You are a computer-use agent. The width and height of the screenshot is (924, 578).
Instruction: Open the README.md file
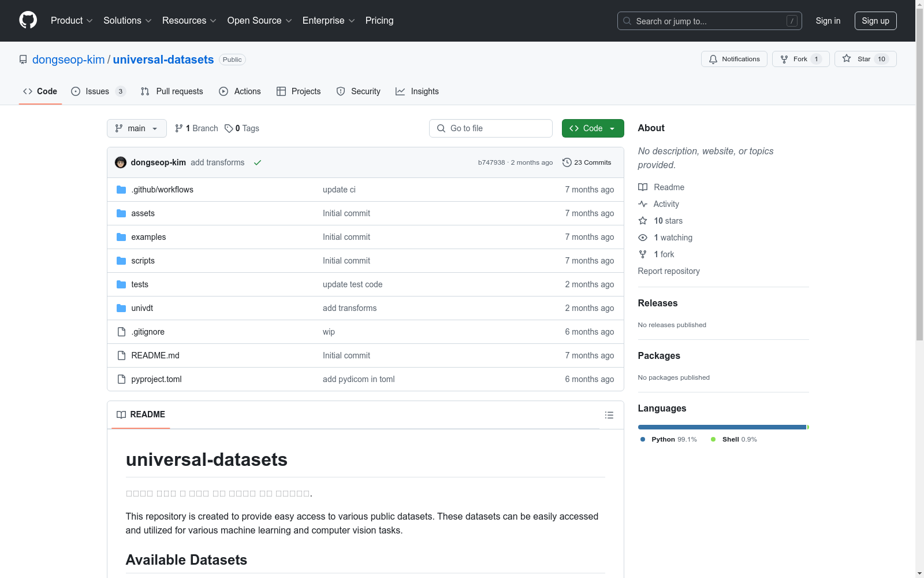click(155, 355)
